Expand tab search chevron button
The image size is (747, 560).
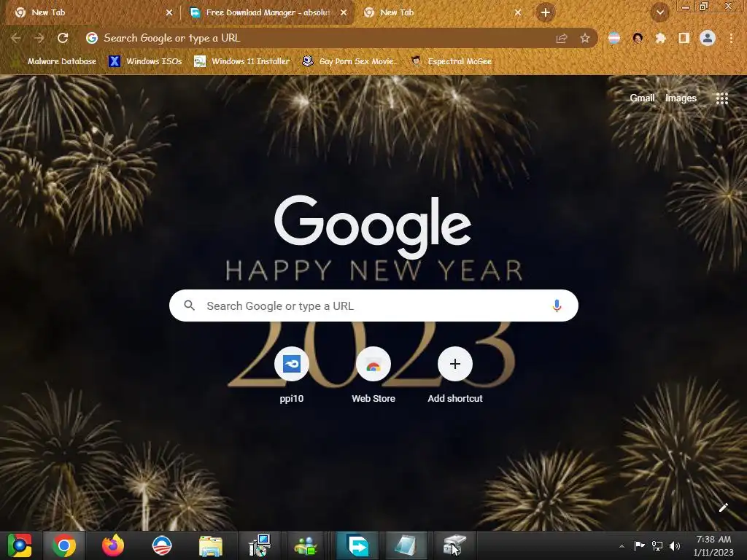click(x=660, y=13)
